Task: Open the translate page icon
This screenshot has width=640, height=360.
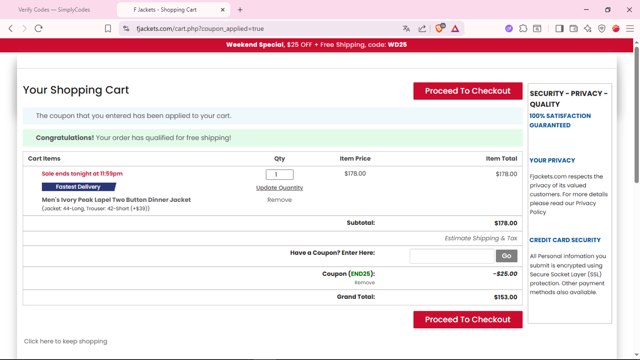Action: (406, 29)
